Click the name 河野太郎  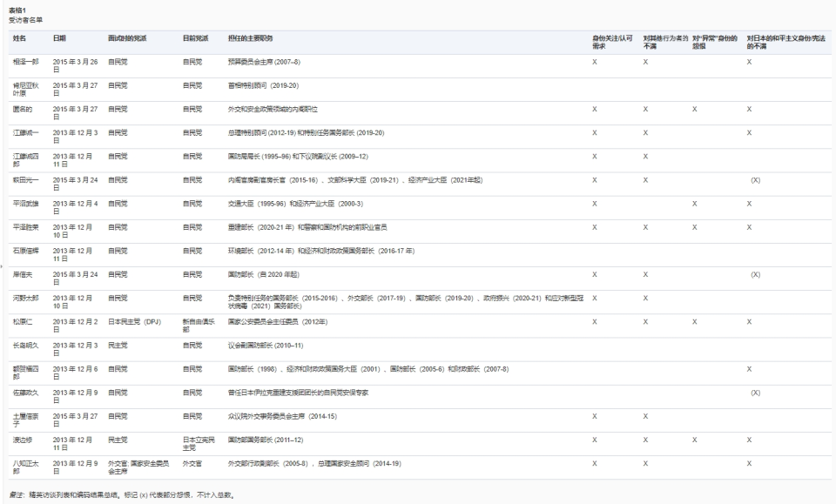point(25,299)
